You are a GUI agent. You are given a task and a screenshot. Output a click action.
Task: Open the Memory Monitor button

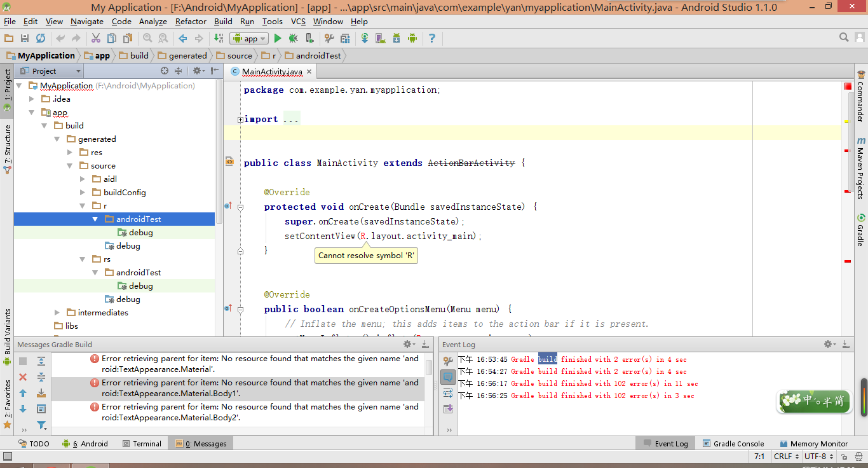coord(813,444)
